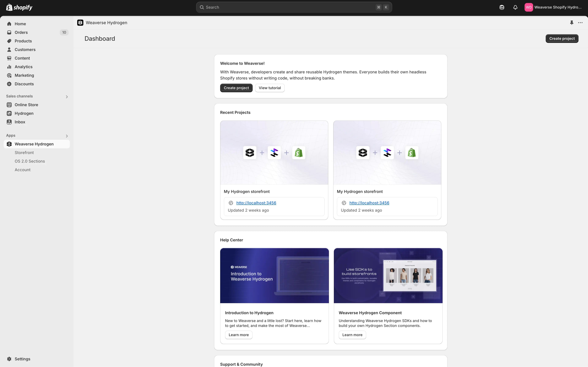Click the Weaverse Hydrogen sidebar icon
Image resolution: width=588 pixels, height=367 pixels.
point(9,144)
